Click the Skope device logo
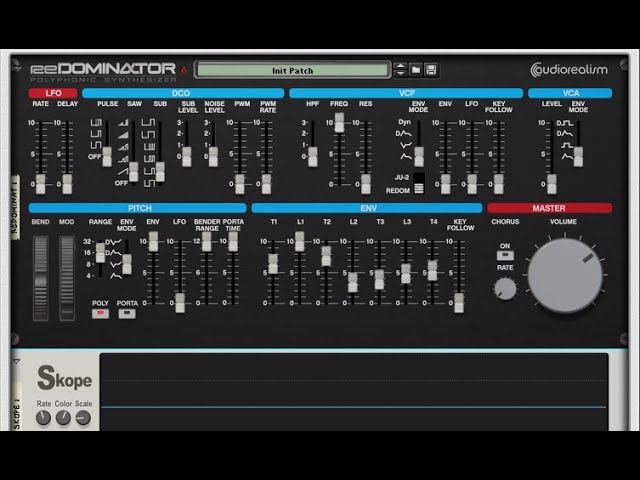The image size is (640, 480). (64, 379)
